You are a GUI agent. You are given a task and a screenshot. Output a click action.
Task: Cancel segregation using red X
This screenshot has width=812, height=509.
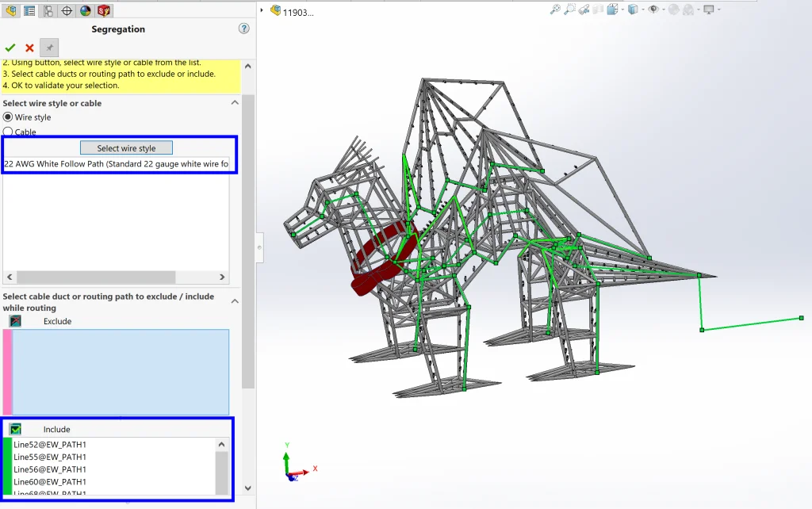click(29, 48)
